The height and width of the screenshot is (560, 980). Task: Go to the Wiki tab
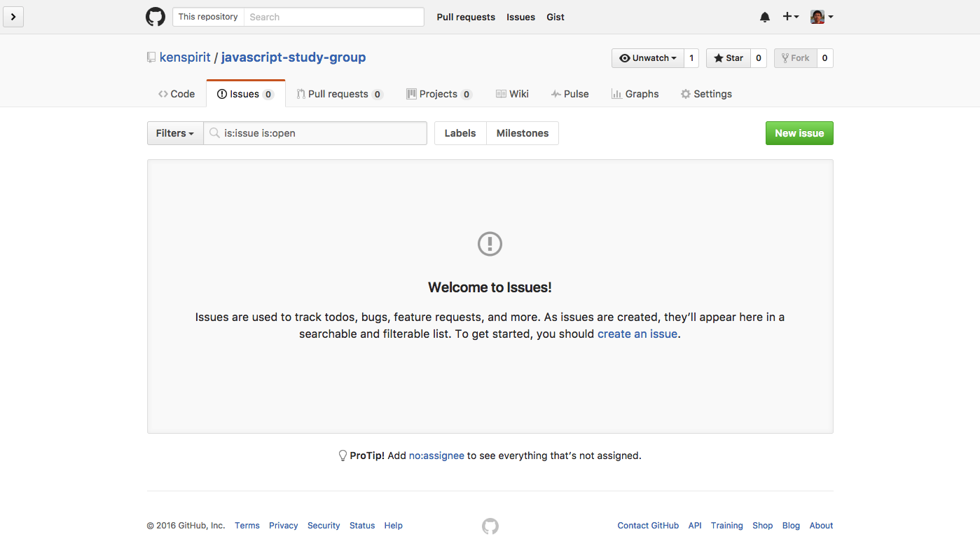512,94
